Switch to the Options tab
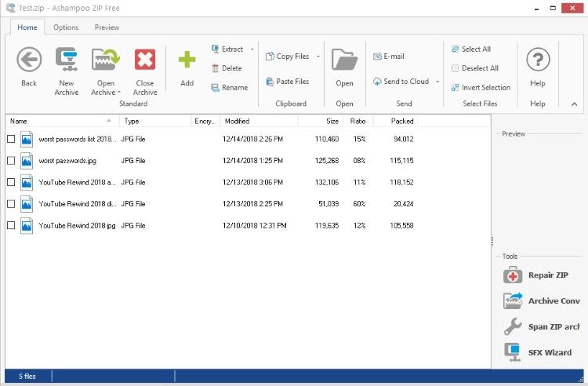Screen dimensions: 588x386 pyautogui.click(x=66, y=27)
